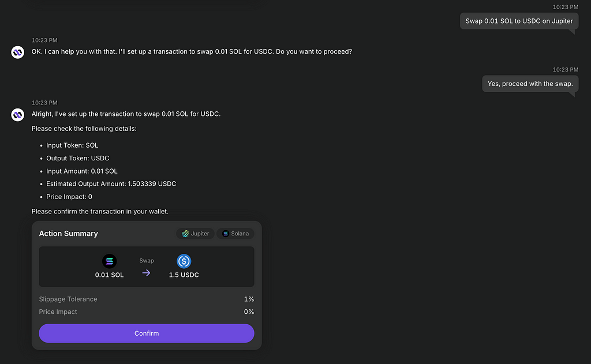Select the 'Yes, proceed with the swap' bubble
Viewport: 591px width, 364px height.
coord(530,84)
